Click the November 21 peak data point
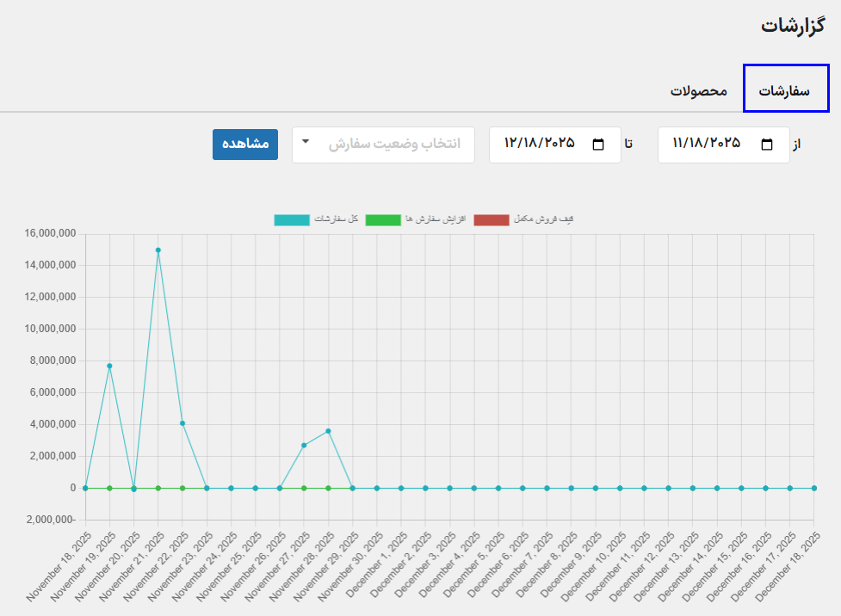 158,250
